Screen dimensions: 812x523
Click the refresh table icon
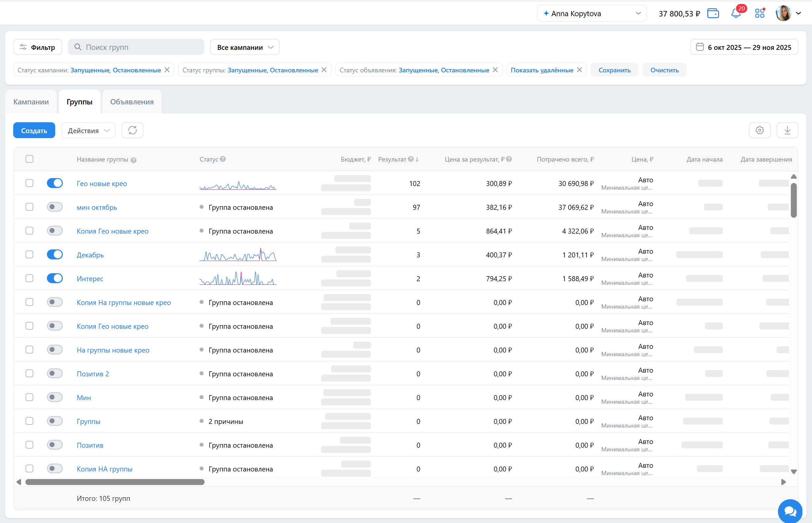pyautogui.click(x=133, y=131)
